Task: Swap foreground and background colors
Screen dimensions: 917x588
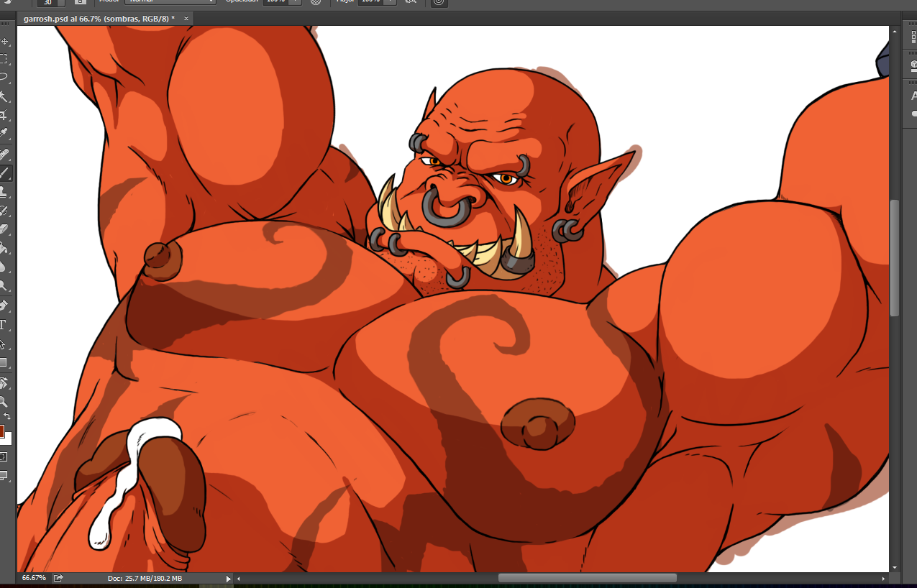Action: (8, 416)
